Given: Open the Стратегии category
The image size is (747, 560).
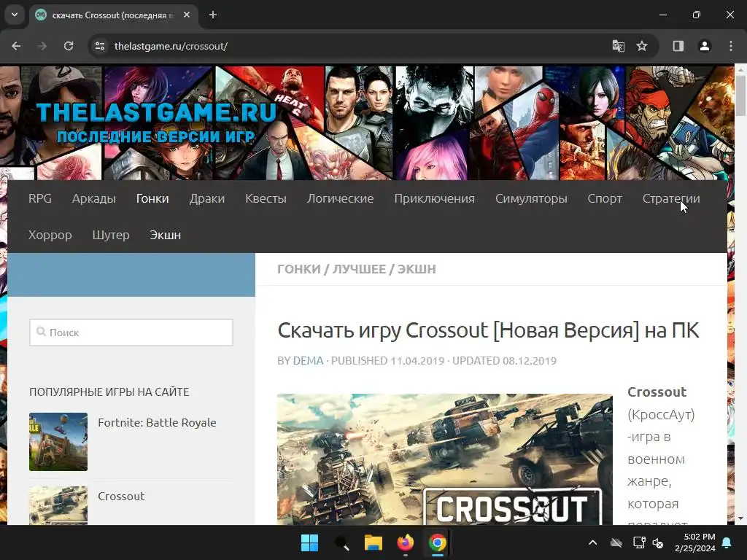Looking at the screenshot, I should 671,198.
